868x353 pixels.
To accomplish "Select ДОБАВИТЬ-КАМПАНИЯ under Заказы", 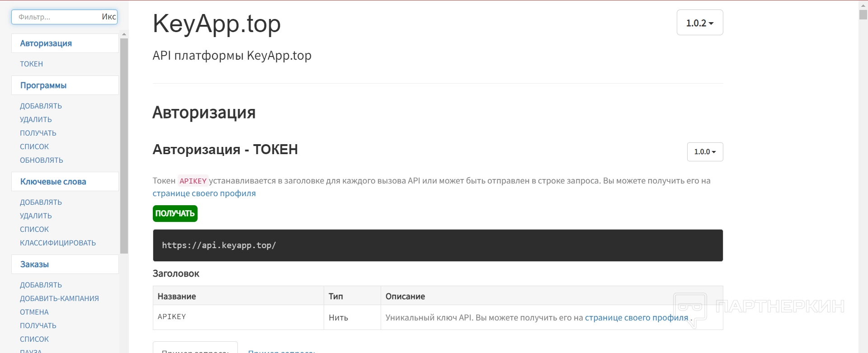I will pyautogui.click(x=59, y=298).
